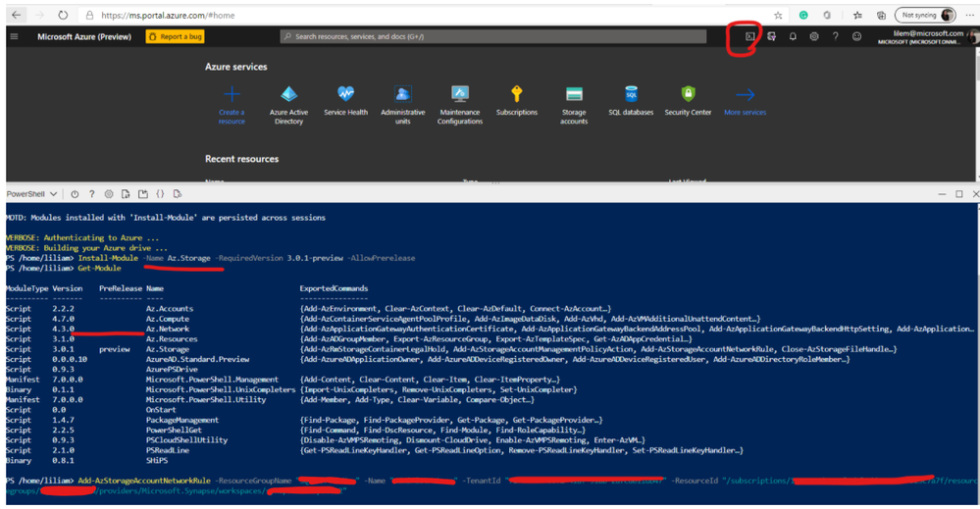Open Cloud Shell from the Azure header

(750, 37)
